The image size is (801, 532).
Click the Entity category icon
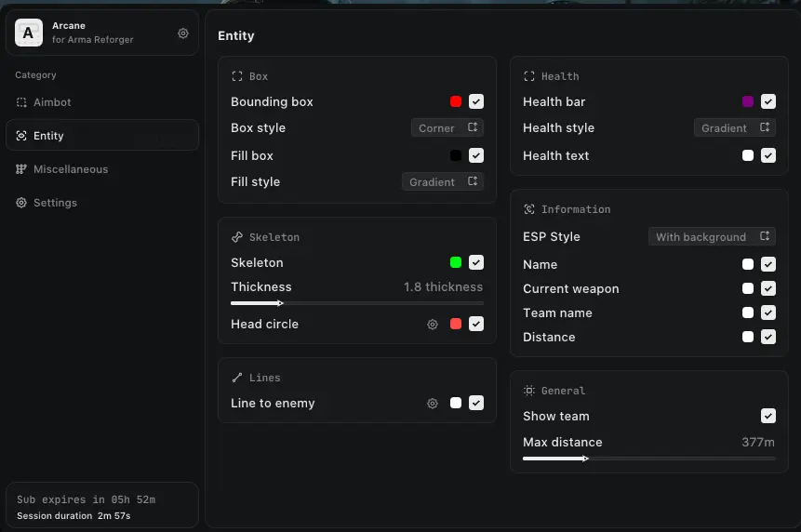pyautogui.click(x=21, y=136)
